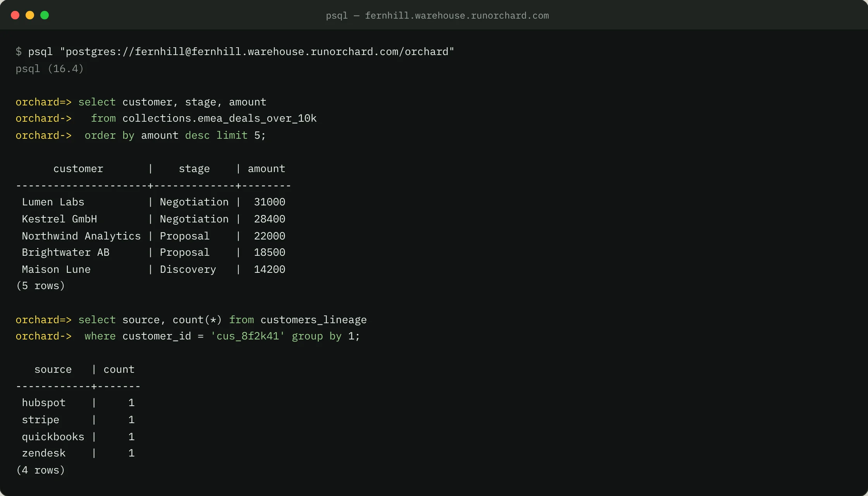The width and height of the screenshot is (868, 496).
Task: Select the quickbooks source row
Action: click(78, 437)
